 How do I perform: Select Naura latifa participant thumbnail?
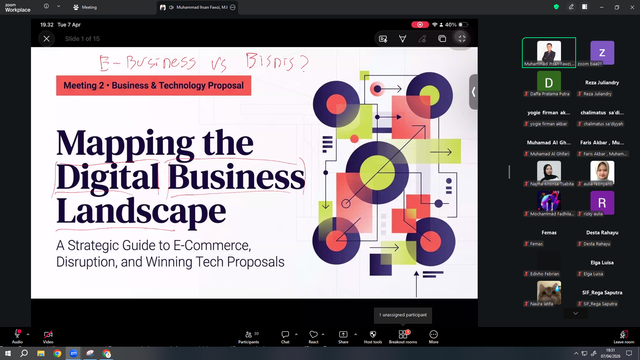[549, 292]
